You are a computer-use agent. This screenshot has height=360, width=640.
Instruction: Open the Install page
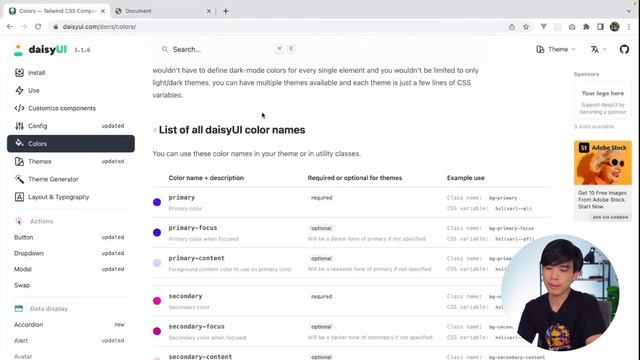coord(71,73)
